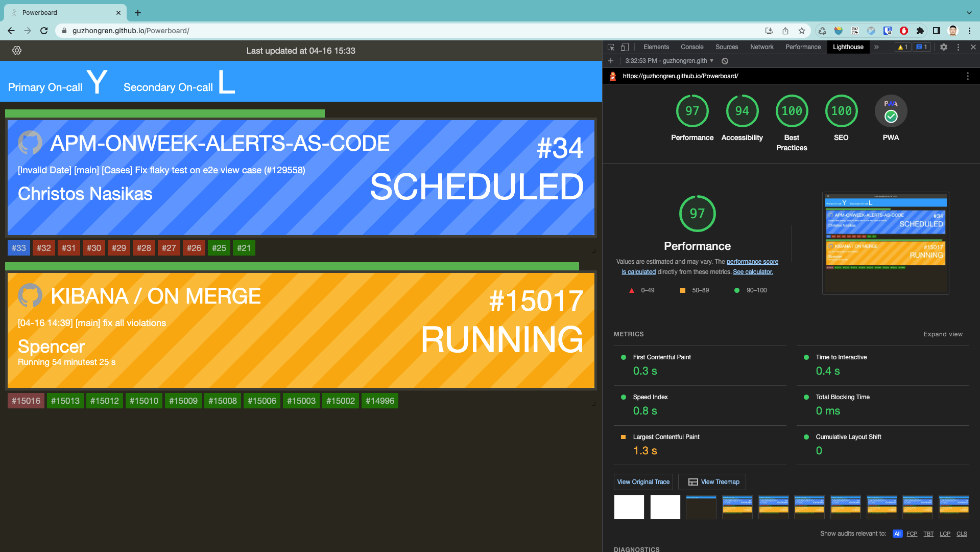Clear all Lighthouse reports icon
Image resolution: width=980 pixels, height=552 pixels.
point(725,61)
